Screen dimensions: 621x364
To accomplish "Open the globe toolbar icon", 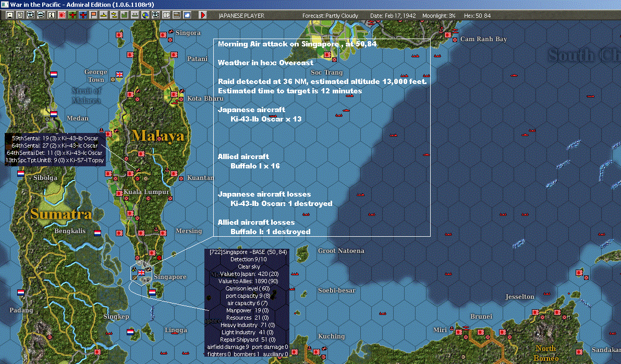I will click(x=145, y=15).
